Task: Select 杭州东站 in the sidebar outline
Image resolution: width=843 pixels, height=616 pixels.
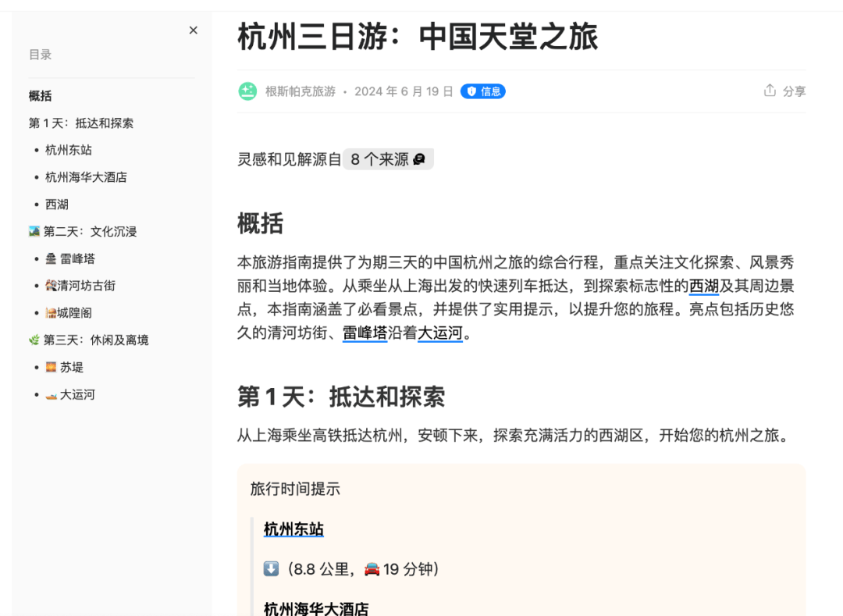Action: pos(69,150)
